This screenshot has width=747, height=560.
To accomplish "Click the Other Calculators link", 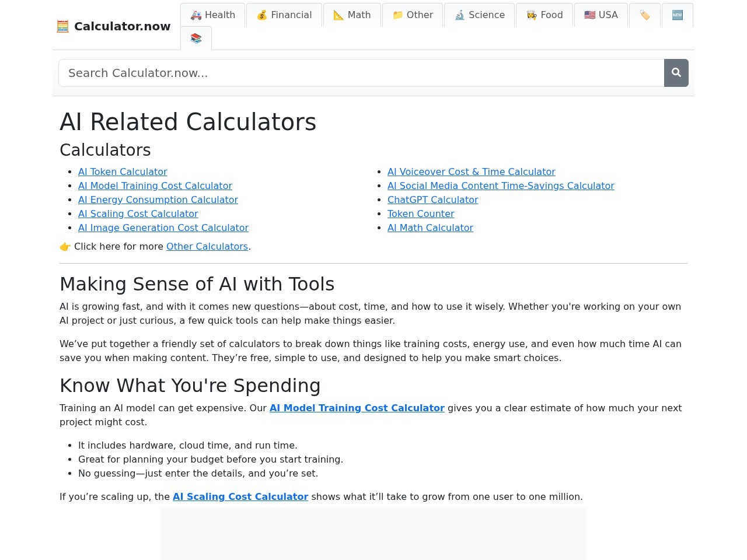I will (x=207, y=246).
